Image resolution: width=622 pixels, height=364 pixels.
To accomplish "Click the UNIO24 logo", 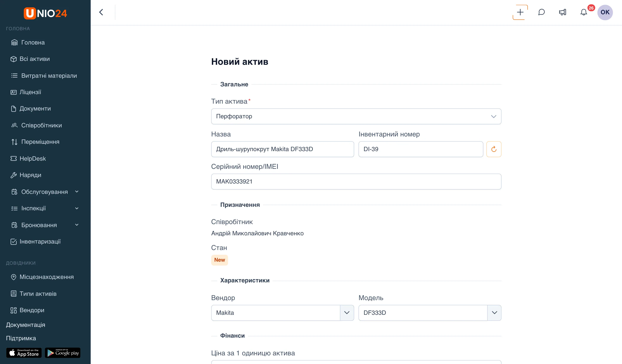I will coord(45,13).
